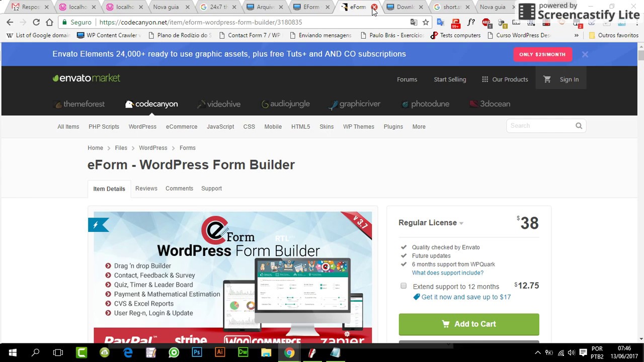This screenshot has height=362, width=644.
Task: Open the red 99+ extension icon
Action: [x=456, y=23]
